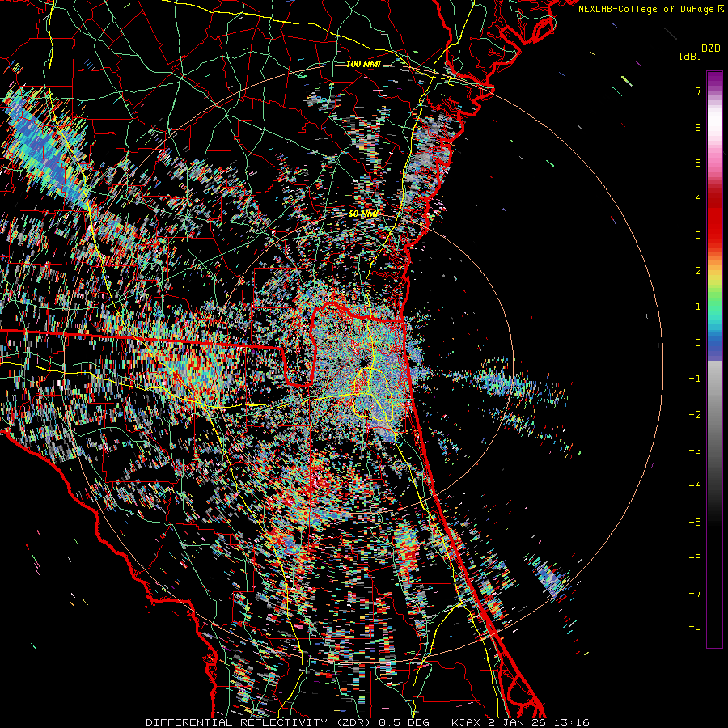Click the scale value -7

695,594
